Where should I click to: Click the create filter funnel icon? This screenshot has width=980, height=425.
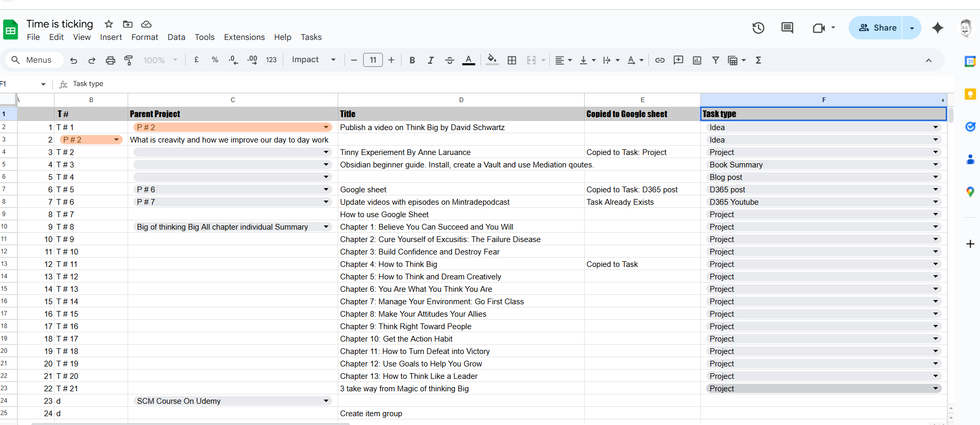pos(715,60)
